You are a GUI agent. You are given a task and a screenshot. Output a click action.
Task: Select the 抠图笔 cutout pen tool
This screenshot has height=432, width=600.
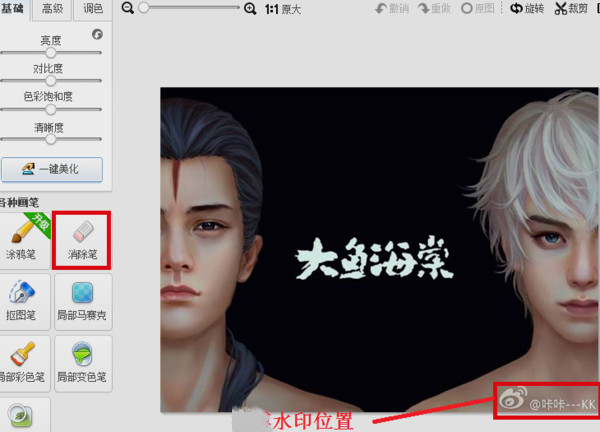[24, 302]
